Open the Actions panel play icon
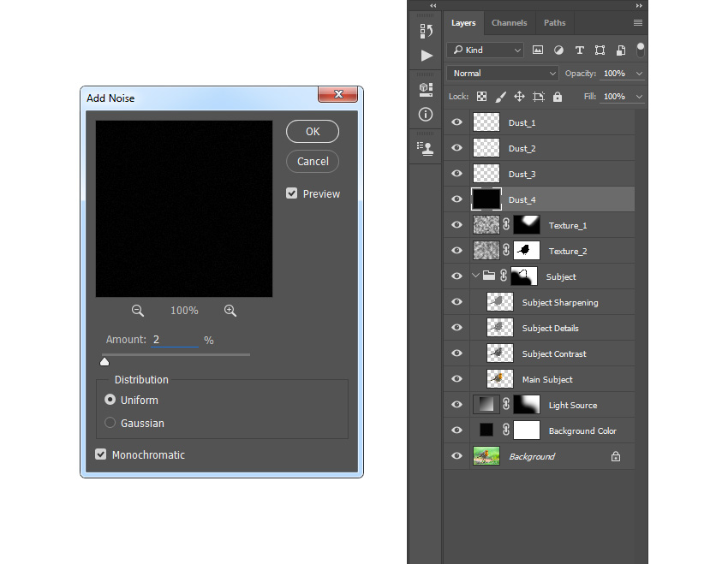 tap(426, 56)
